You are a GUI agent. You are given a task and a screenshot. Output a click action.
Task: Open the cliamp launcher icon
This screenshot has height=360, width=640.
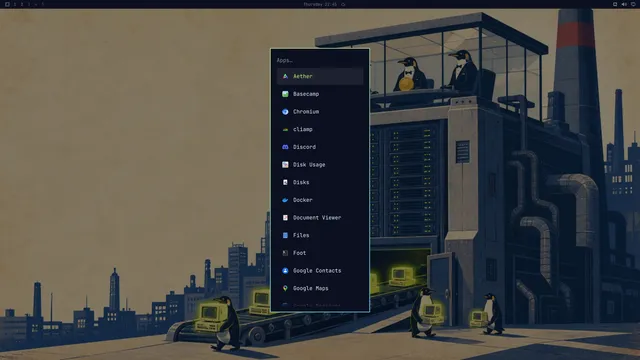(x=285, y=129)
